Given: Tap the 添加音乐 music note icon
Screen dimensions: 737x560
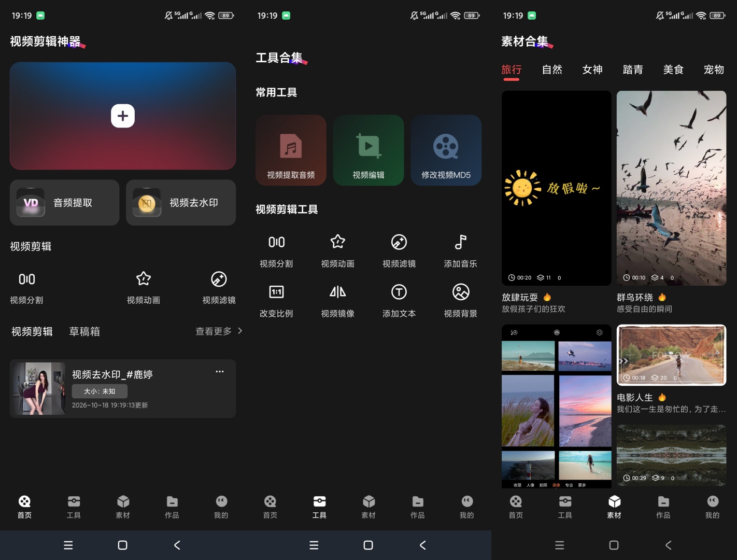Looking at the screenshot, I should click(461, 242).
